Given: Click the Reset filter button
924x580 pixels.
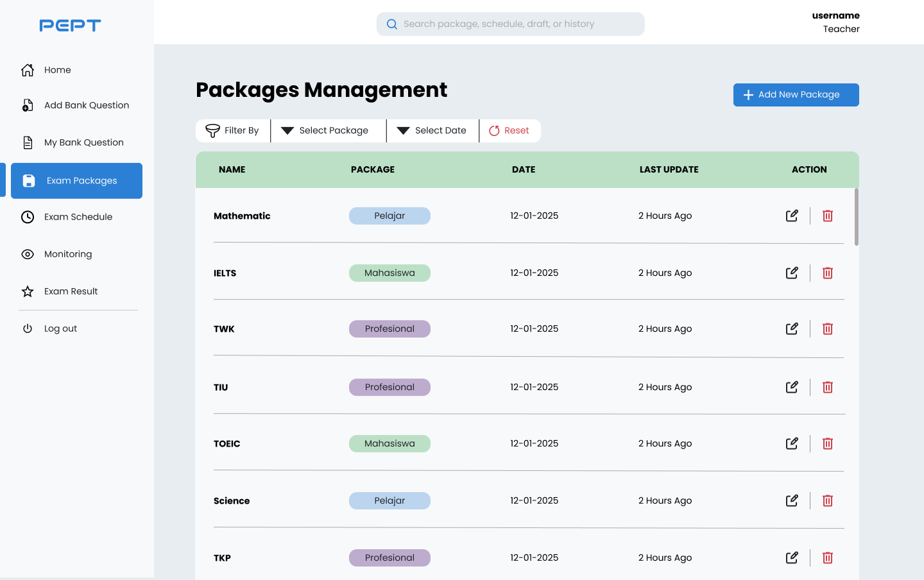Looking at the screenshot, I should 510,131.
